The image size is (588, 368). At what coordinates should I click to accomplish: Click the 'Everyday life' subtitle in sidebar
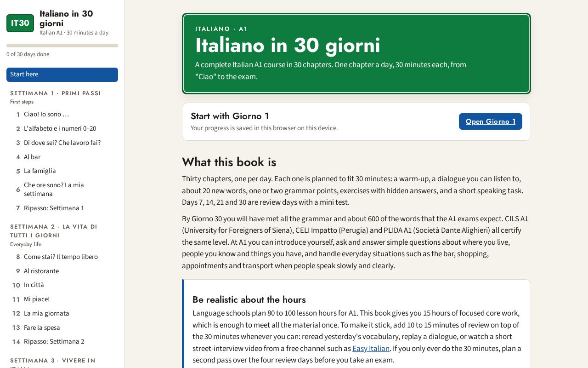[x=26, y=244]
